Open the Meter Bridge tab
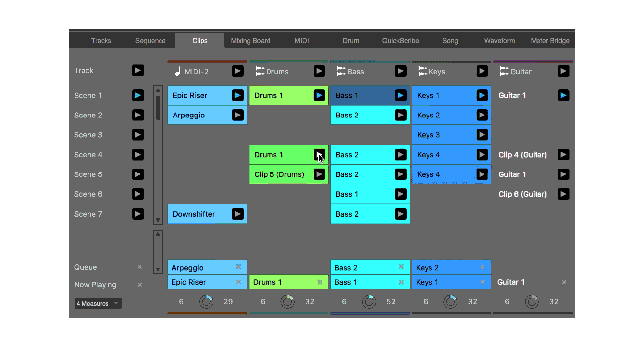The width and height of the screenshot is (644, 347). point(550,41)
